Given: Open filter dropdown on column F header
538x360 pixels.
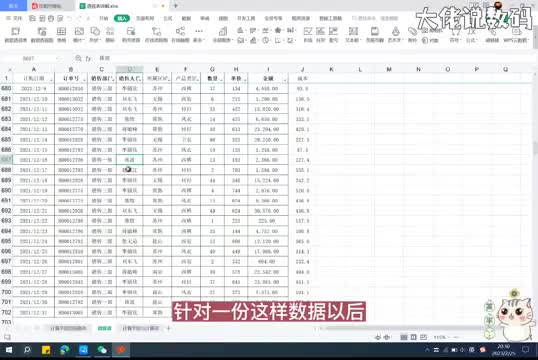Looking at the screenshot, I should 197,80.
